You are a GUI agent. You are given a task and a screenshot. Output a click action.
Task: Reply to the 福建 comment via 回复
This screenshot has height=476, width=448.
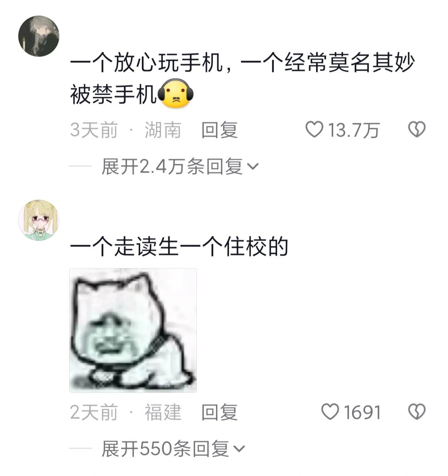coord(219,412)
